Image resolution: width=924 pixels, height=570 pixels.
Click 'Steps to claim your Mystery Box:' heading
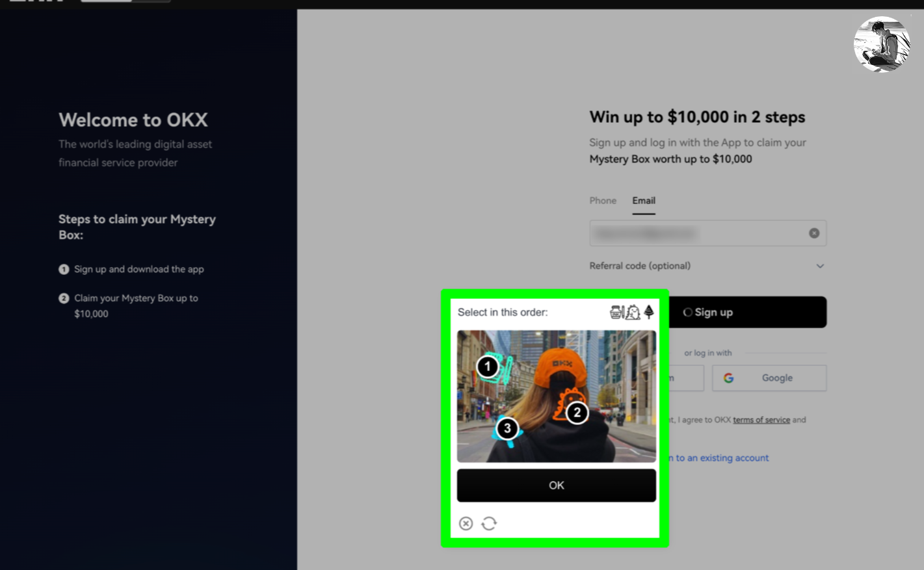(137, 227)
